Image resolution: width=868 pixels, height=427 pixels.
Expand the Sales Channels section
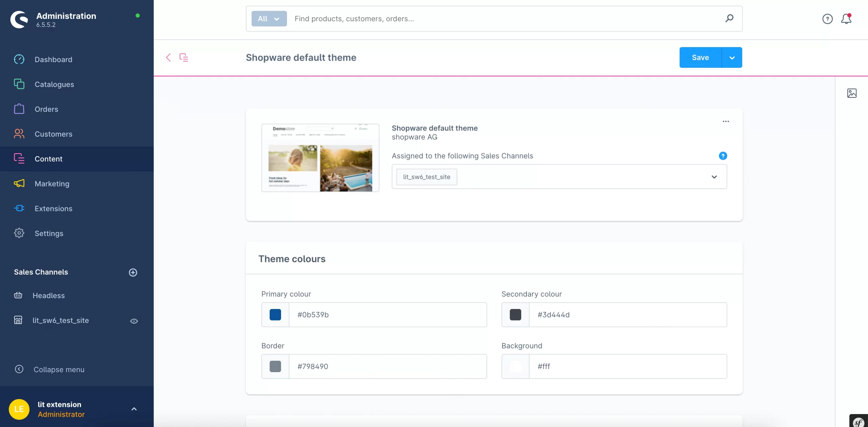(132, 272)
